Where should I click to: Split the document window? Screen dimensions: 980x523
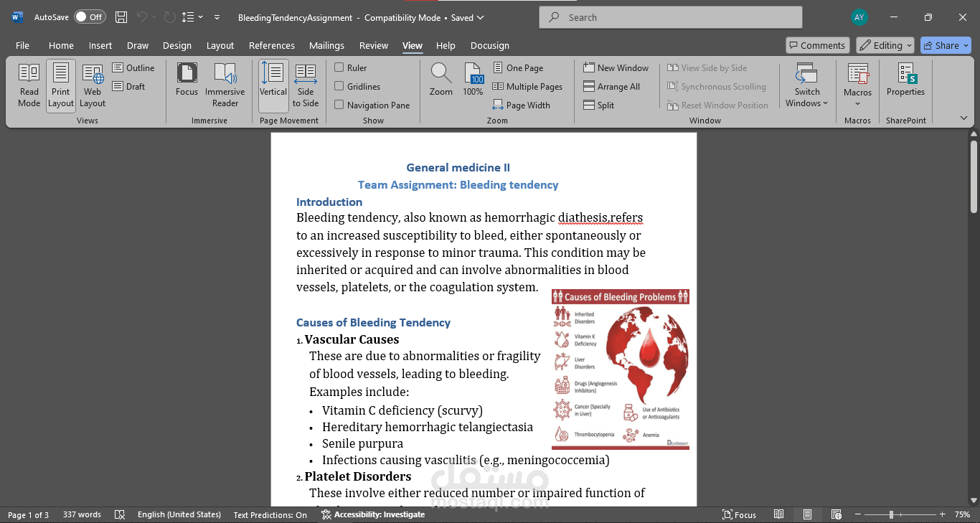[599, 105]
